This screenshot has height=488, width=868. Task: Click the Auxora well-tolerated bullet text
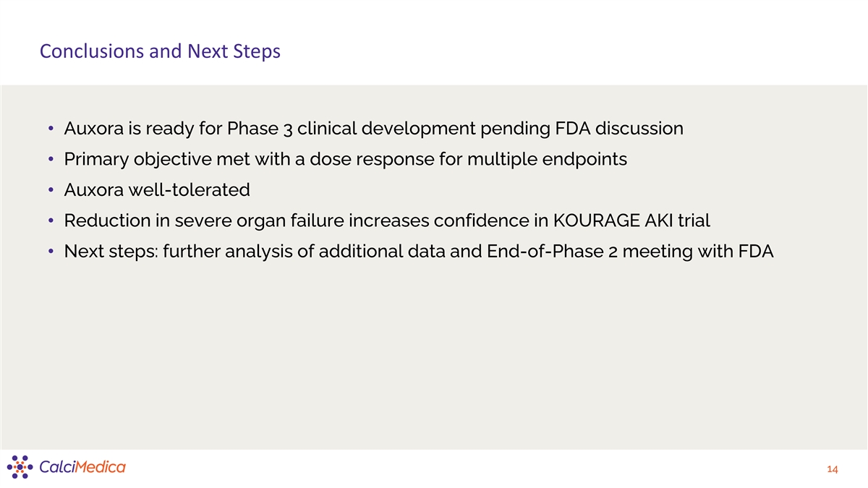click(157, 190)
